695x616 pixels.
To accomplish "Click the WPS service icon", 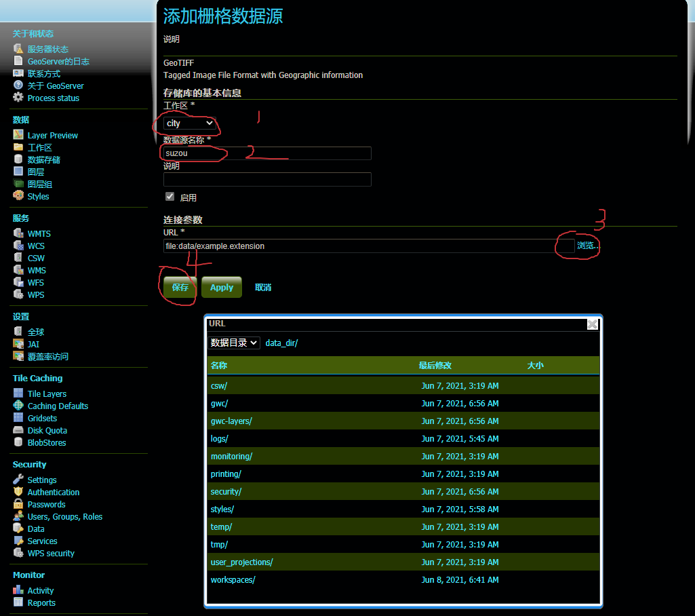I will tap(18, 294).
